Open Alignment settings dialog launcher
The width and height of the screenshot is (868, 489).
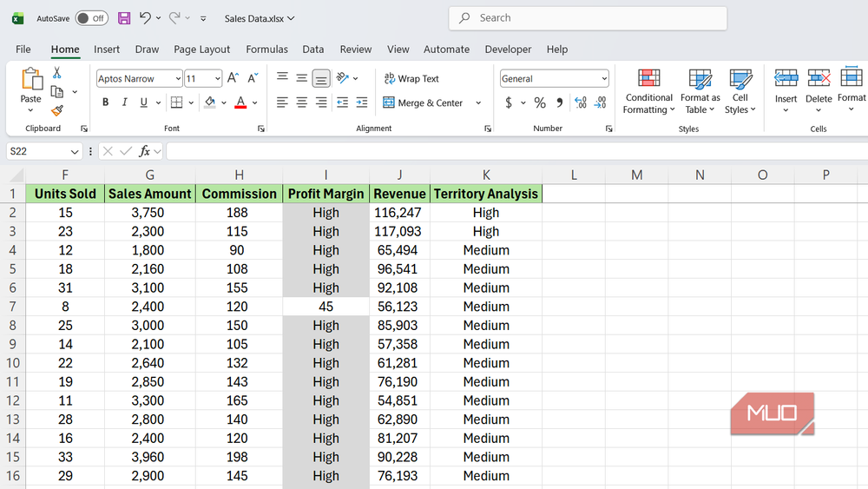coord(488,129)
